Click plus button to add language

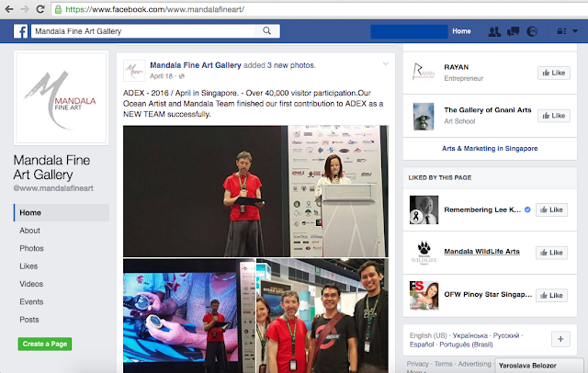560,339
